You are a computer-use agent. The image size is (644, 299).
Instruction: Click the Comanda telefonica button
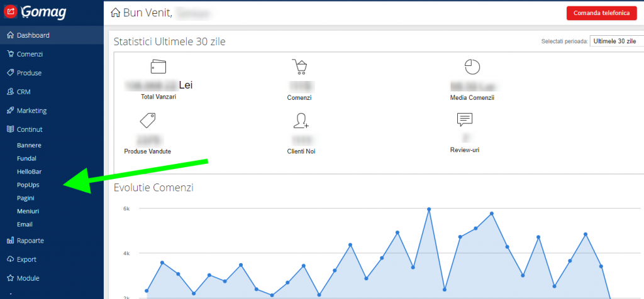[602, 13]
